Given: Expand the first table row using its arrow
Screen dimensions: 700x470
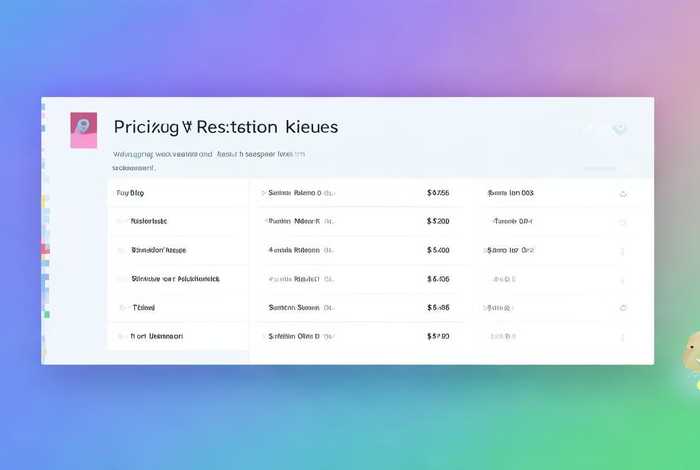Looking at the screenshot, I should (263, 193).
